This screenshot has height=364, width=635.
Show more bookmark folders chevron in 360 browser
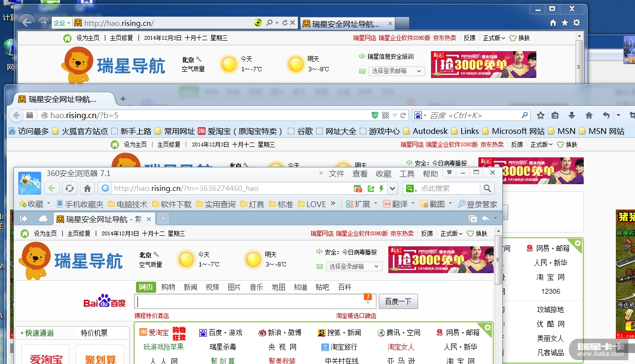click(x=333, y=203)
